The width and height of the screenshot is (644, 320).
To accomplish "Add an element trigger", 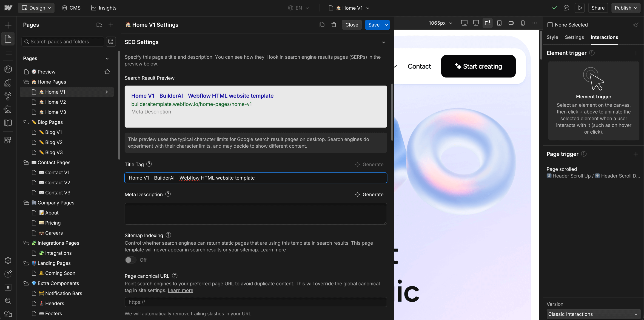I will (636, 53).
